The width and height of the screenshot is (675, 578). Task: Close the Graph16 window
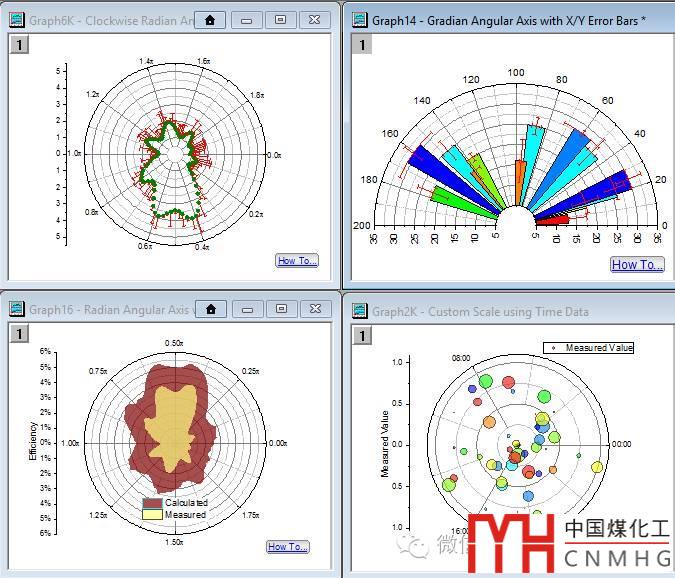316,309
